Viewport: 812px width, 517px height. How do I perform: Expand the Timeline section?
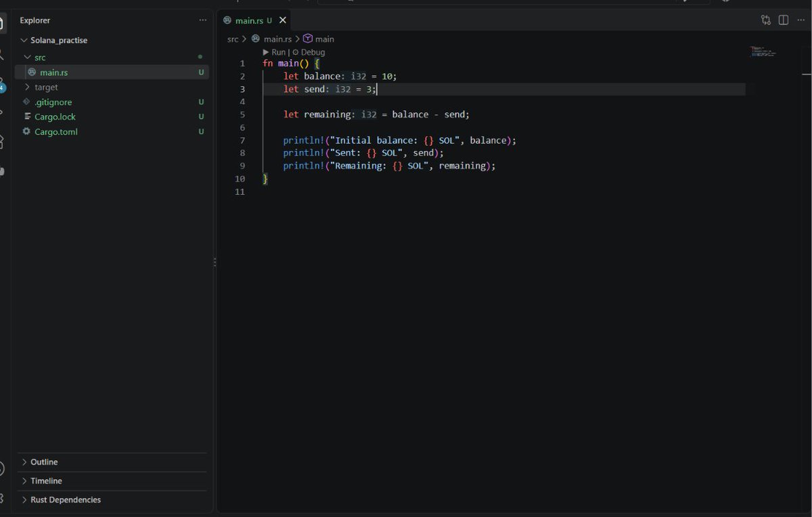(112, 481)
